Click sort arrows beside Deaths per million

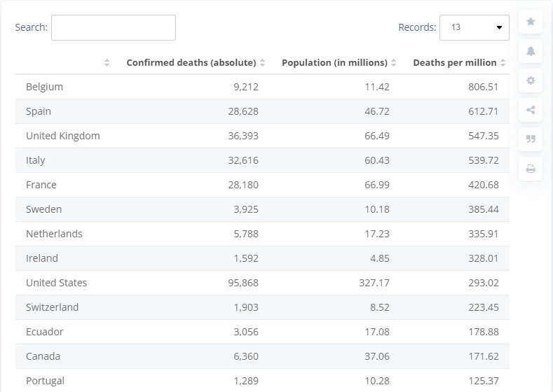point(503,63)
